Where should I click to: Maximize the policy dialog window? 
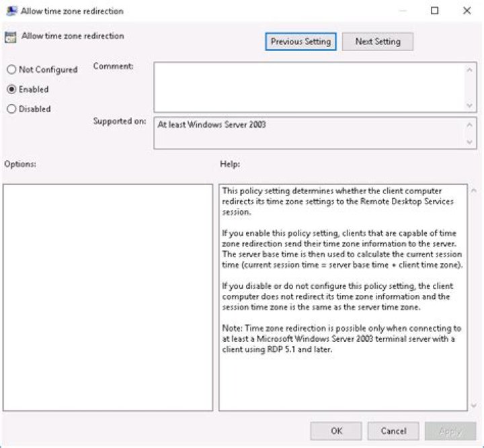(434, 11)
